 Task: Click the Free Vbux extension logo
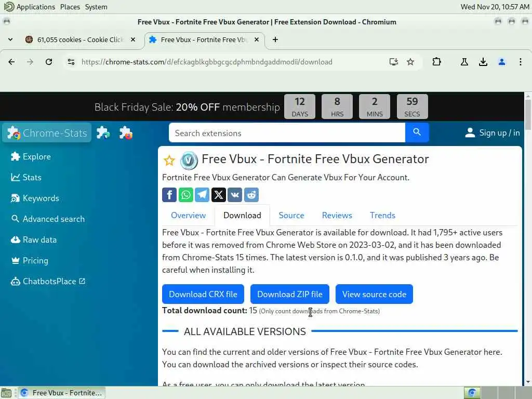189,160
